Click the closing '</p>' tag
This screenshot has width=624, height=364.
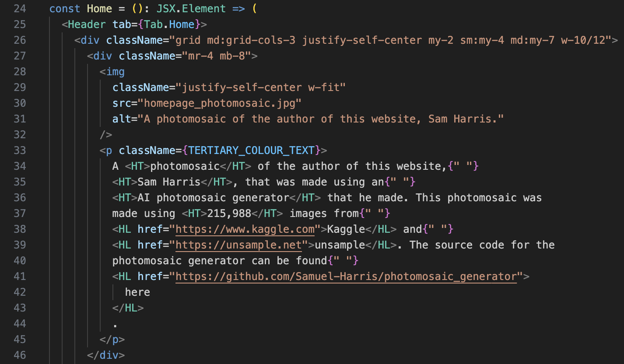[x=112, y=339]
